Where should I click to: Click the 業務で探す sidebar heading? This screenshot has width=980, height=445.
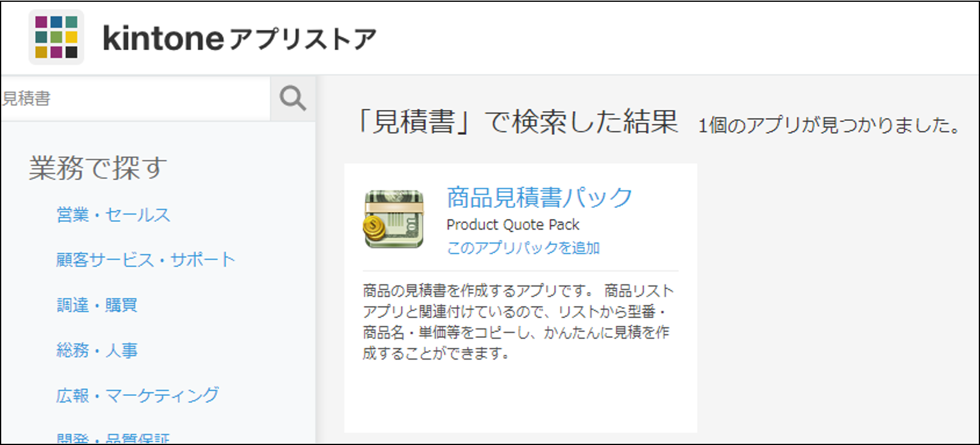click(98, 167)
